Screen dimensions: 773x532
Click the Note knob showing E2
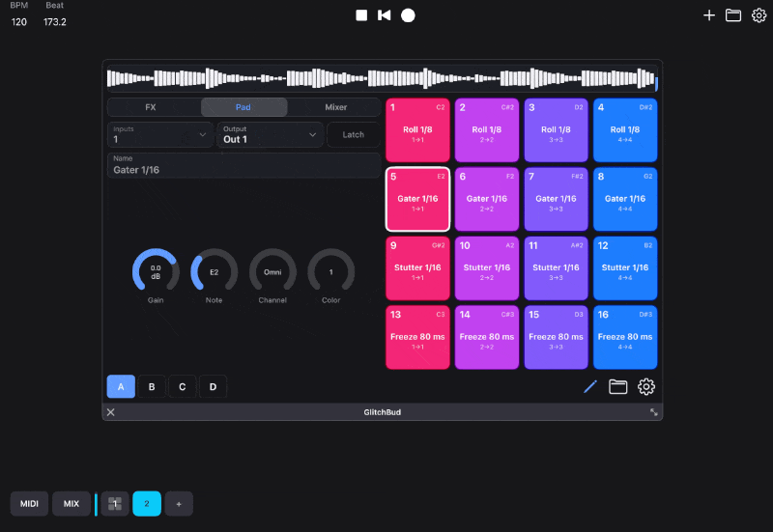(x=214, y=271)
